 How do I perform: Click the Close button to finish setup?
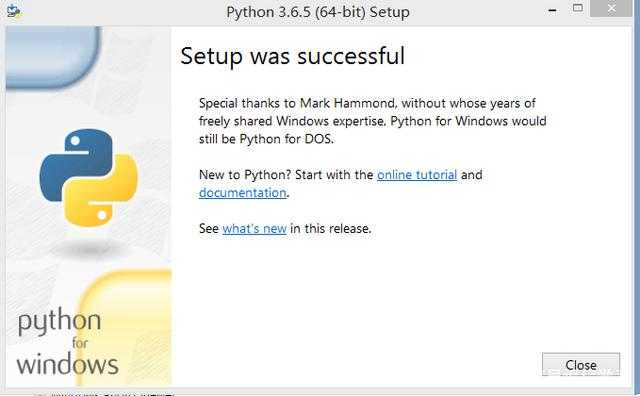[581, 364]
